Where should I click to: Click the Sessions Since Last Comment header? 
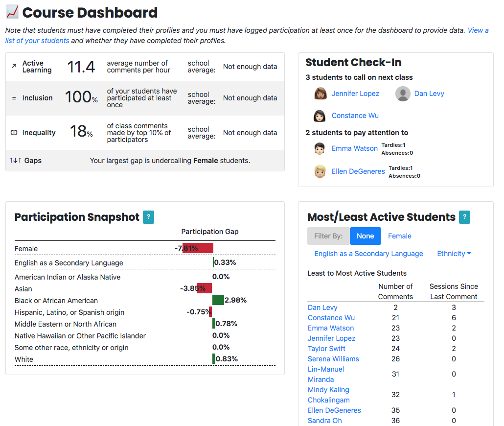pos(454,291)
